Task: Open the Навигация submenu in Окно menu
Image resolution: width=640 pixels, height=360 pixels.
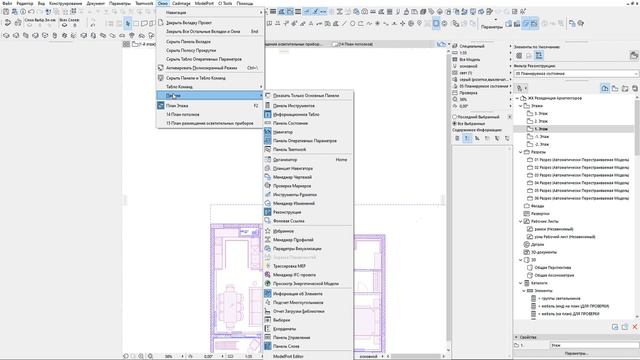Action: pos(211,12)
